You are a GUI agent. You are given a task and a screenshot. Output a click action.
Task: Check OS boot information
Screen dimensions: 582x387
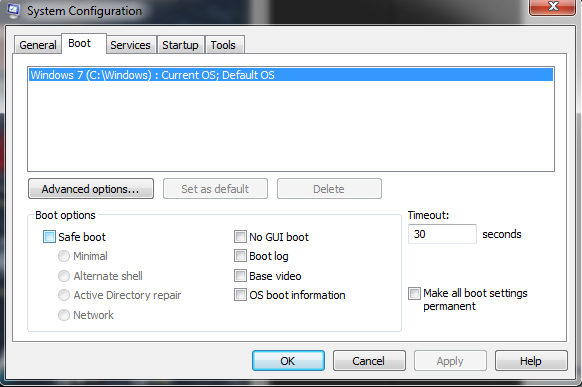240,295
